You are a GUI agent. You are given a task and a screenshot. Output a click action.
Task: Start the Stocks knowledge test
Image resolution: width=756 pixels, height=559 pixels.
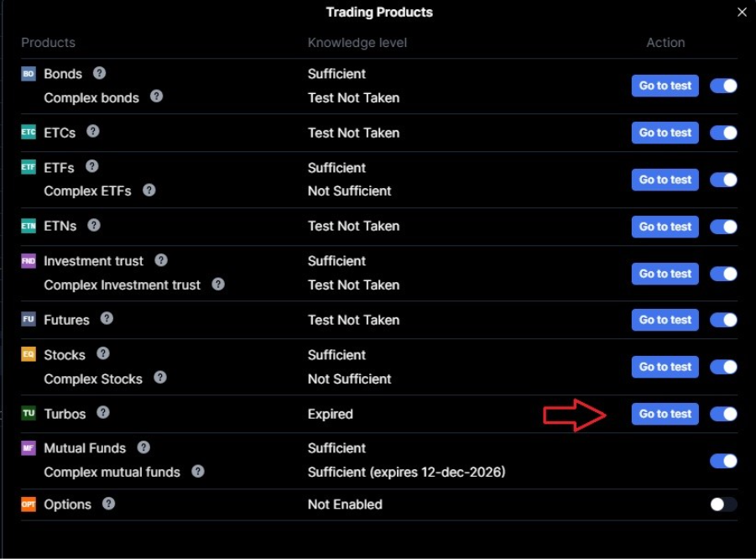(x=665, y=367)
